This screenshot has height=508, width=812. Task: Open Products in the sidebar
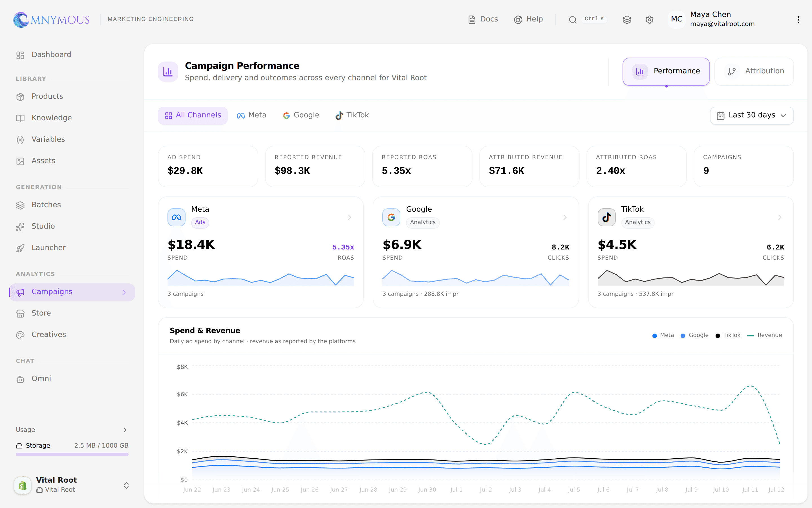72,97
